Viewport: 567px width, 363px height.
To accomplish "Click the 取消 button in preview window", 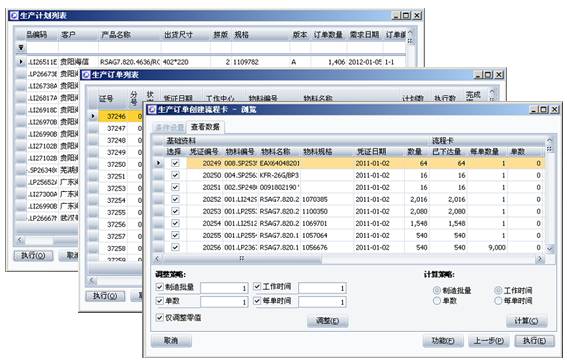I will [171, 341].
